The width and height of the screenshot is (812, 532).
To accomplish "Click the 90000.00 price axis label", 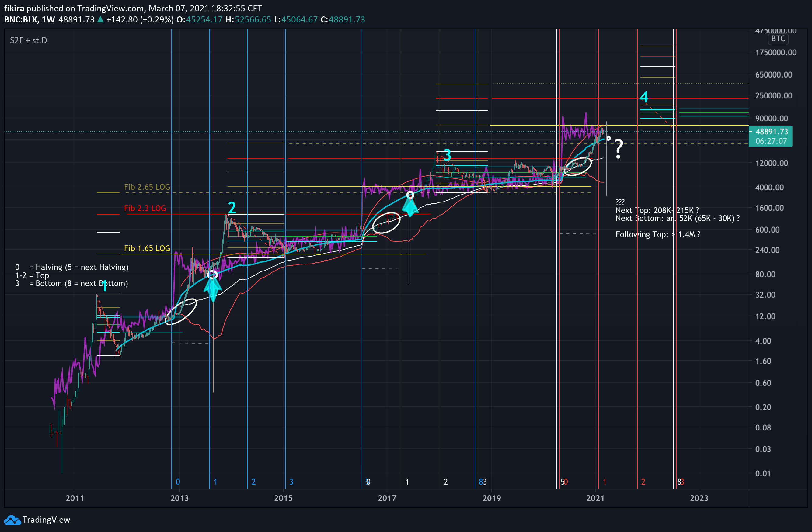I will pyautogui.click(x=772, y=119).
